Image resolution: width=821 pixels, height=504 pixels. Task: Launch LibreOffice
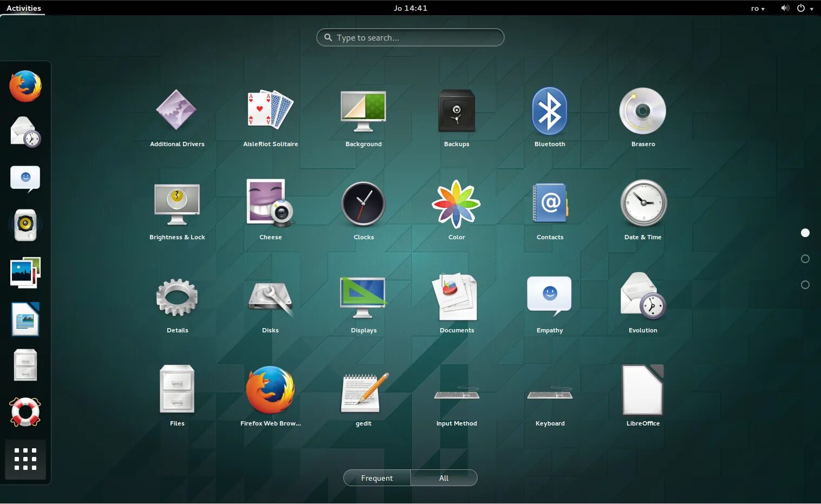click(643, 390)
